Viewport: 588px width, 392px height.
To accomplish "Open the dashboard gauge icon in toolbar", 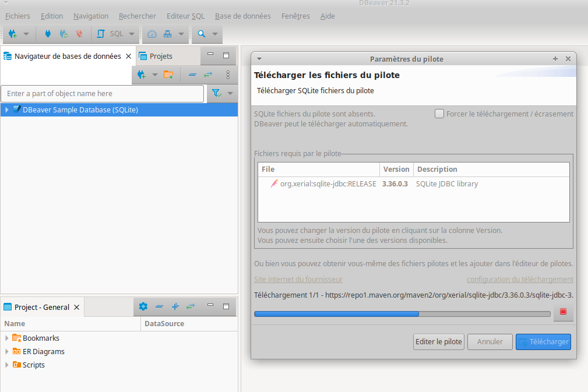I will 152,34.
